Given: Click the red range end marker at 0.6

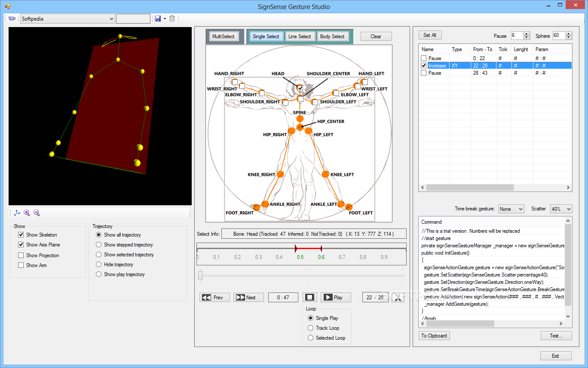Looking at the screenshot, I should coord(321,248).
